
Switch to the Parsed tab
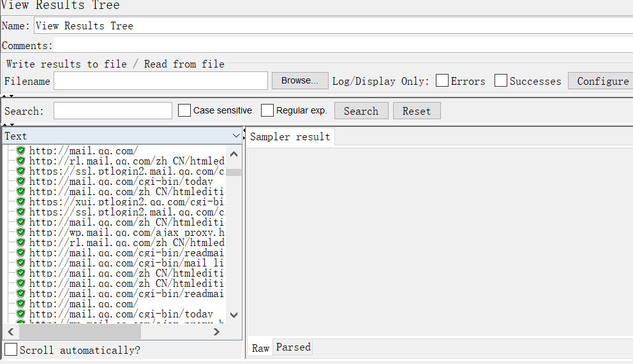pos(293,347)
